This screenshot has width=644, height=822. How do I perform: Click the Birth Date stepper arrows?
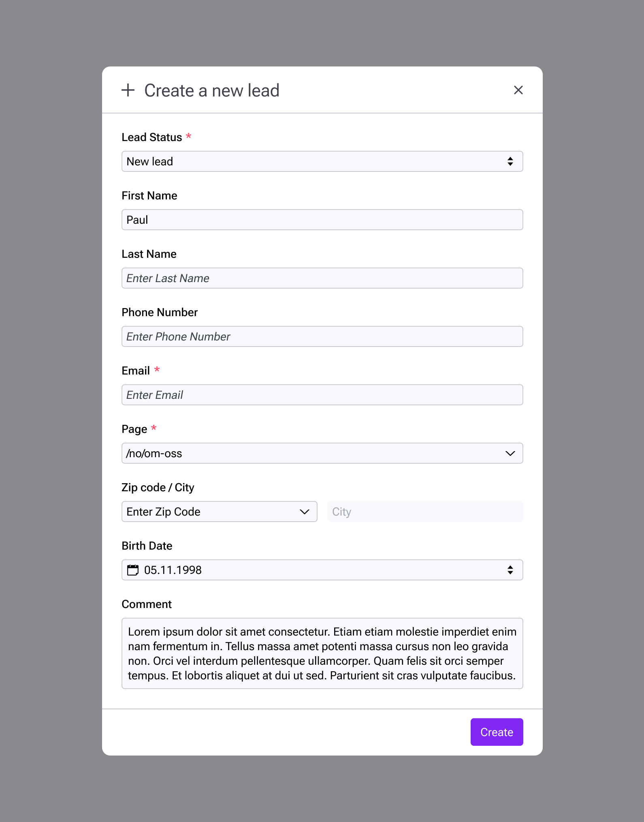coord(510,570)
